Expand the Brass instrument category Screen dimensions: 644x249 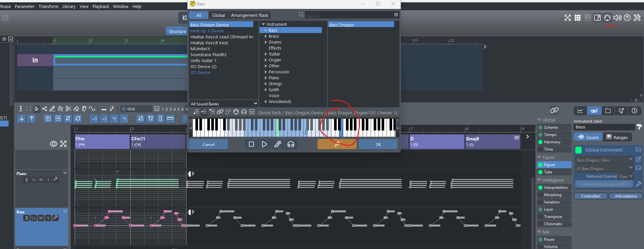pos(266,36)
